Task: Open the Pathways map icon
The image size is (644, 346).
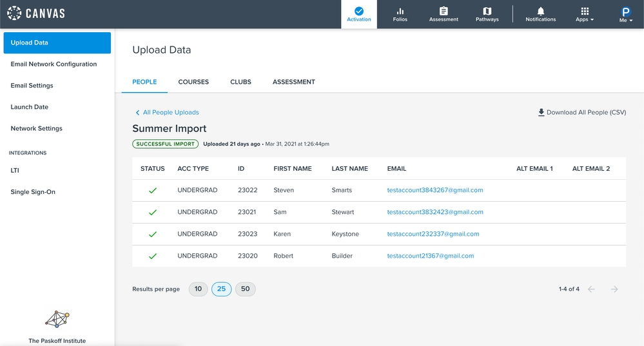Action: click(487, 12)
